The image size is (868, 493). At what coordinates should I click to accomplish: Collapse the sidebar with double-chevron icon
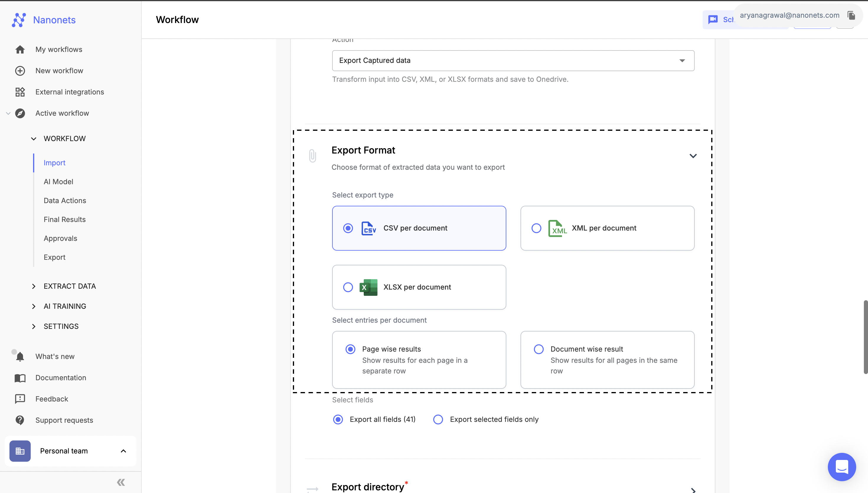[121, 482]
